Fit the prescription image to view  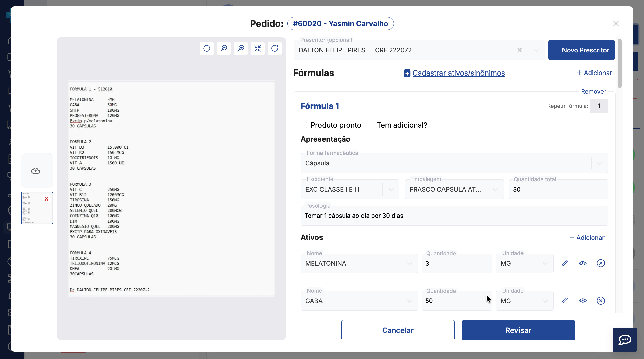258,48
